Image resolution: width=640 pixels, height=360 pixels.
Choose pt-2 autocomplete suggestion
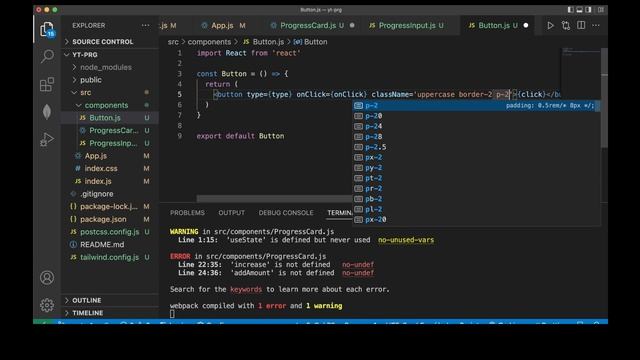[x=476, y=178]
